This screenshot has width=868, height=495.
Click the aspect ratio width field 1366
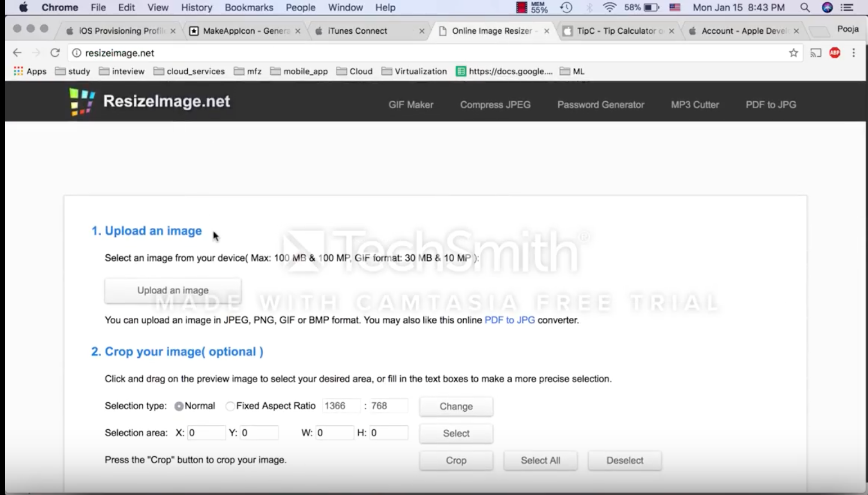click(341, 406)
